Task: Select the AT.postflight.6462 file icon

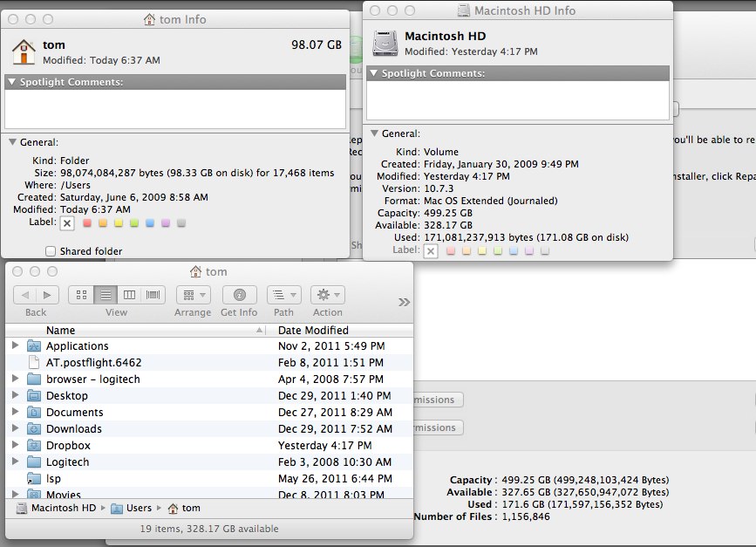Action: pyautogui.click(x=34, y=362)
